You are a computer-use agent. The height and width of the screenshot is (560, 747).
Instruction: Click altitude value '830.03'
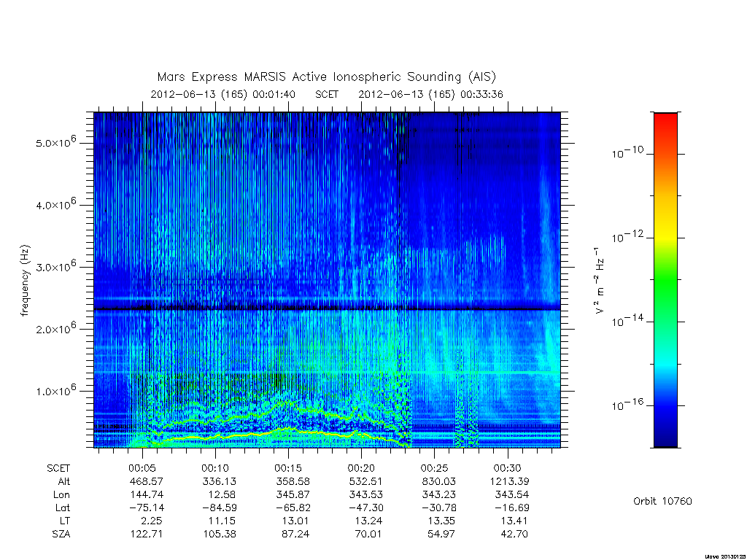click(438, 482)
